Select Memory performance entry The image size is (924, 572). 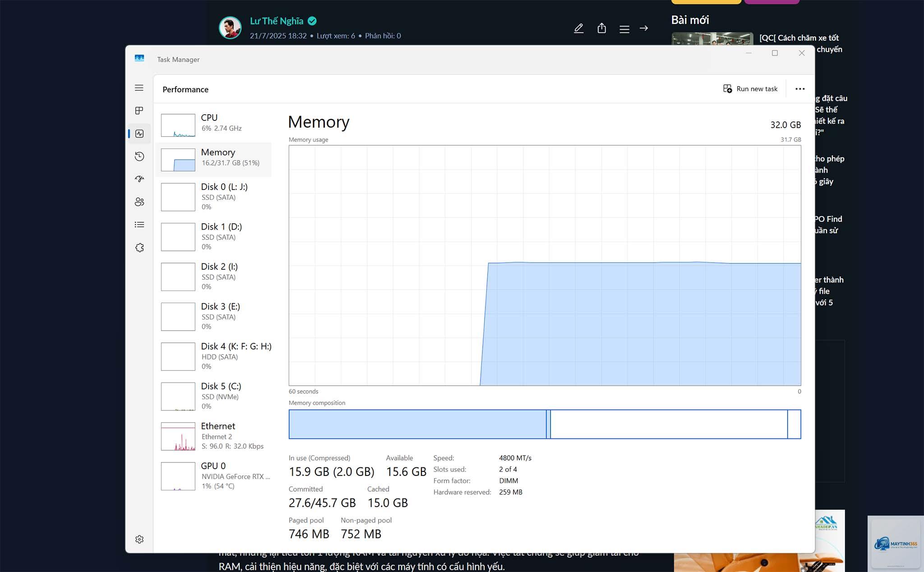[213, 160]
